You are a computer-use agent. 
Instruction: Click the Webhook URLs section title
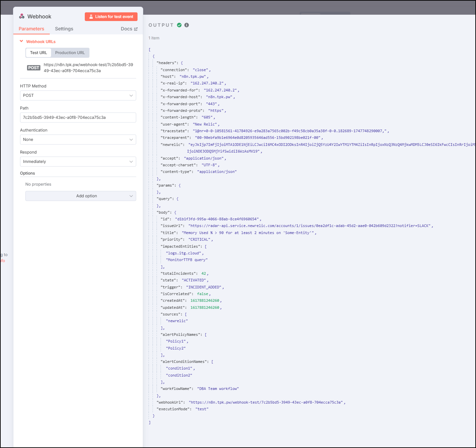[41, 42]
